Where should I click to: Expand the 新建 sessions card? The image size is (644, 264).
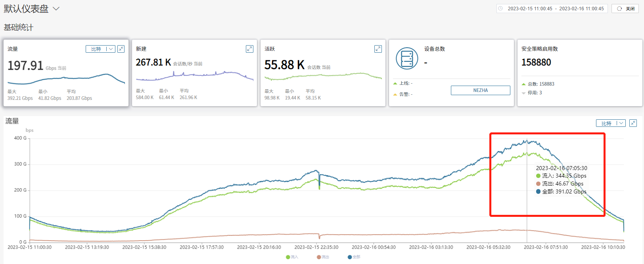(249, 49)
